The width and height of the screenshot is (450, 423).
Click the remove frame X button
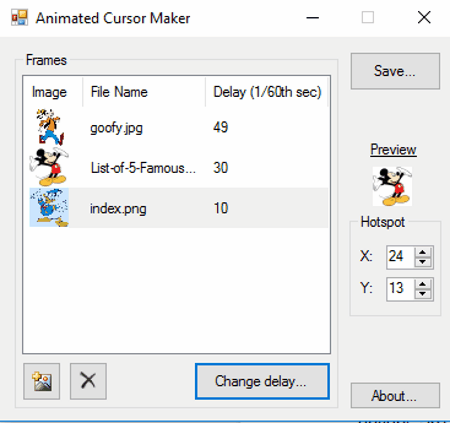pyautogui.click(x=88, y=381)
